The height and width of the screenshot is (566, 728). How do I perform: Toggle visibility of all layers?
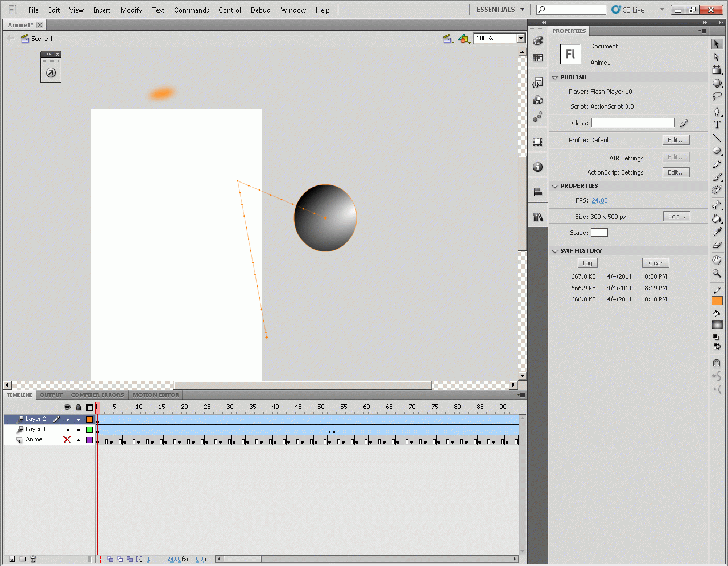[x=67, y=407]
